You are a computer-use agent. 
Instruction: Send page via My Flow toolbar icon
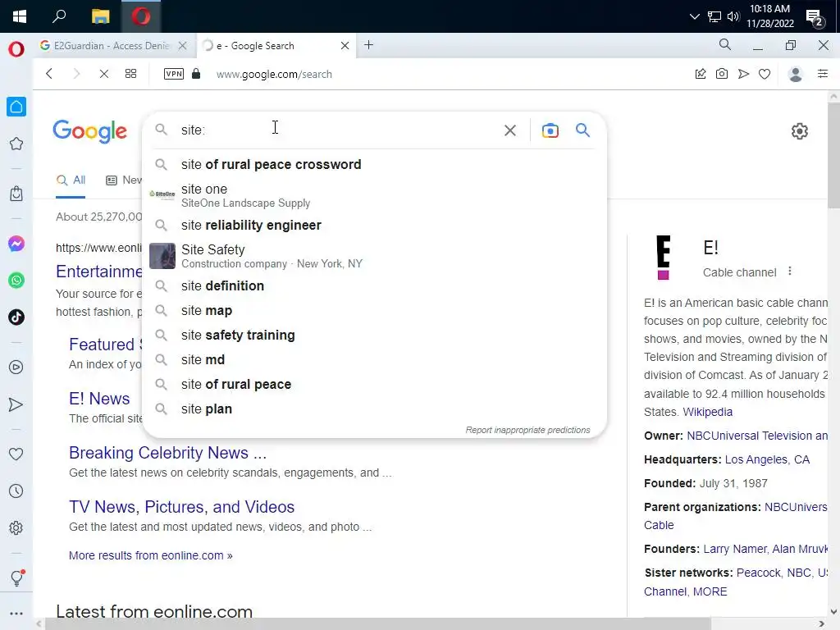point(743,74)
